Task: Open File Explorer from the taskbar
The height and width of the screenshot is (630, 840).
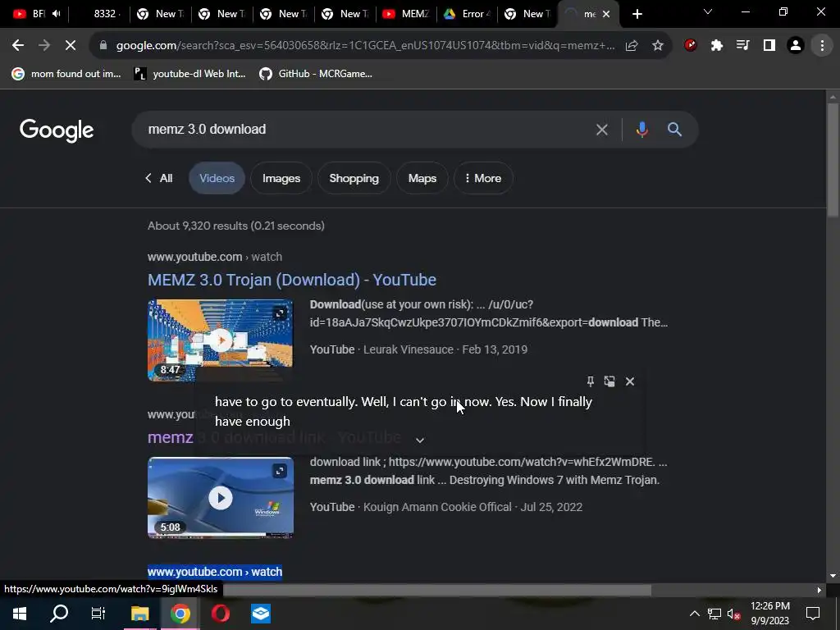Action: pos(139,614)
